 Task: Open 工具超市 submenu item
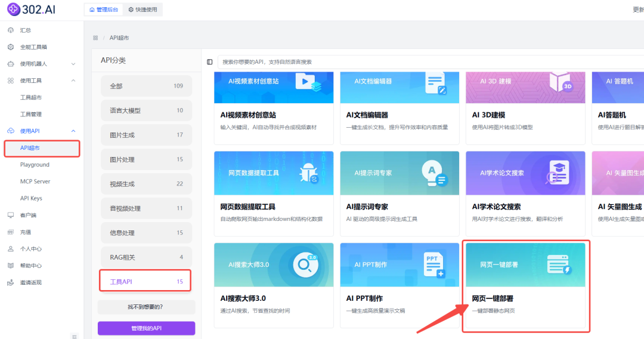[31, 97]
